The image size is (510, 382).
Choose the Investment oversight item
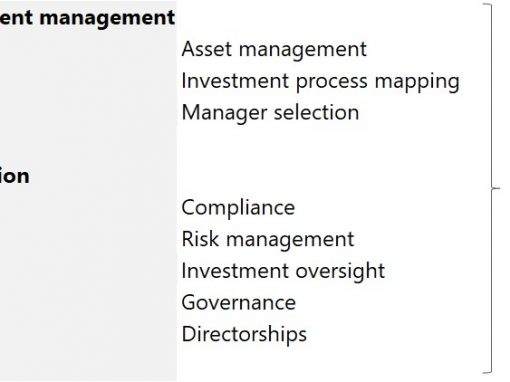pyautogui.click(x=283, y=271)
